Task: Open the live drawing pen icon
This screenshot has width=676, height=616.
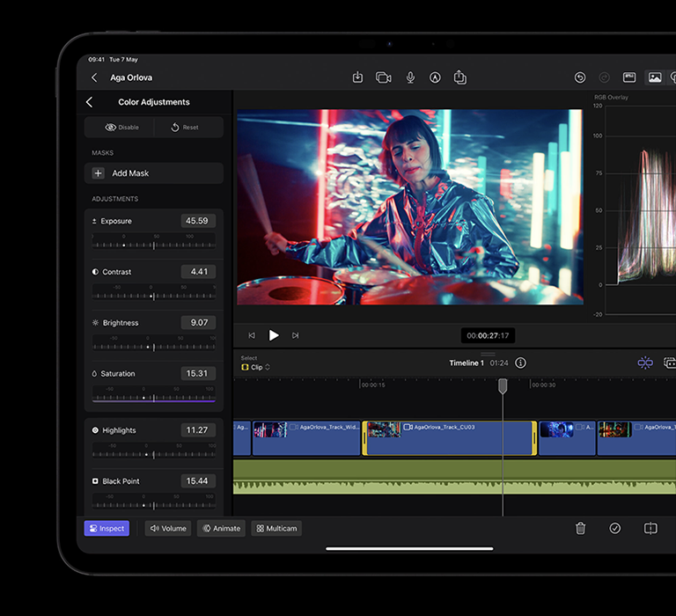Action: pos(435,77)
